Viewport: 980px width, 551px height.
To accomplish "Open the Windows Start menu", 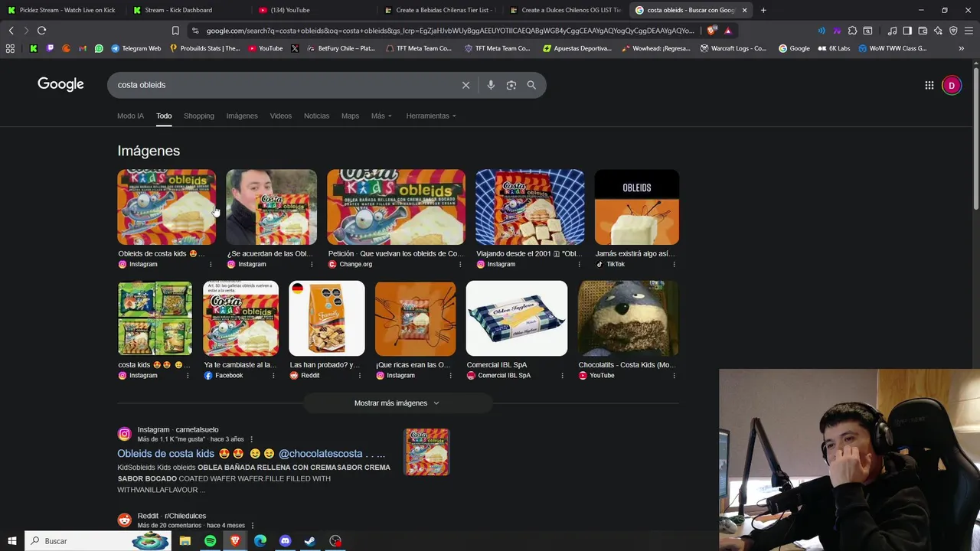I will click(11, 541).
